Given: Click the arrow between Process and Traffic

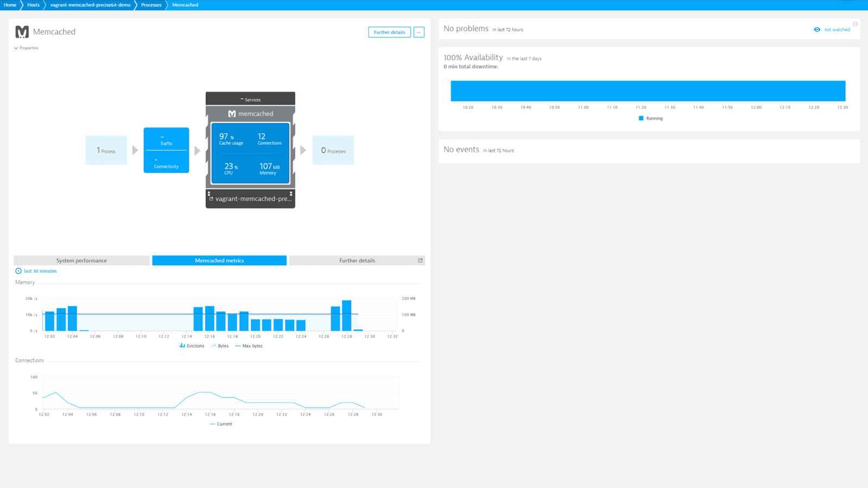Looking at the screenshot, I should (x=135, y=150).
